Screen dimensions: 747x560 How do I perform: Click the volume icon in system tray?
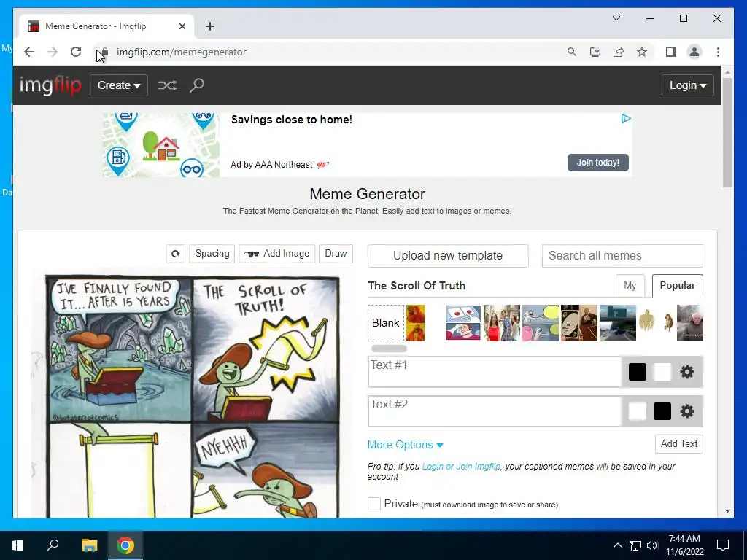652,545
